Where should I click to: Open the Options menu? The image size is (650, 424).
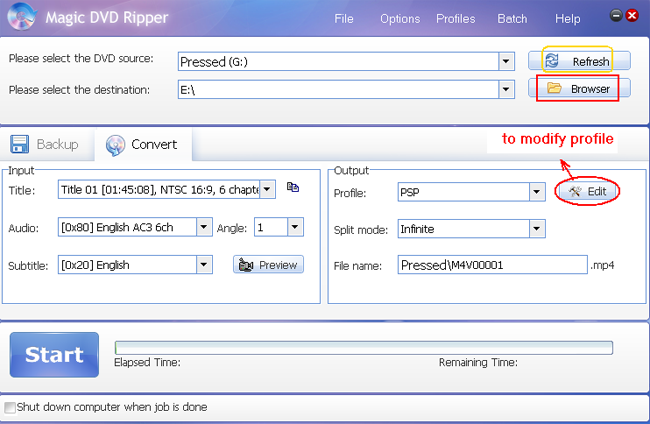coord(400,19)
